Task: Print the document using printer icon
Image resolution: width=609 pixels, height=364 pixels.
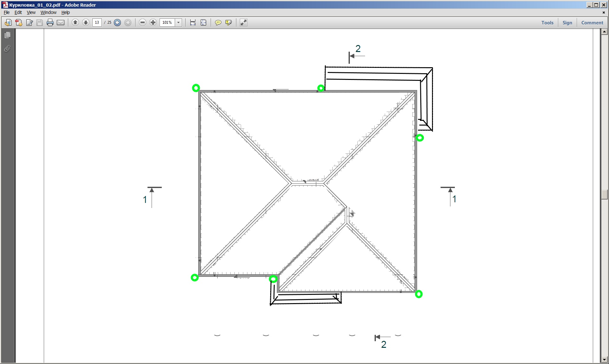Action: 50,23
